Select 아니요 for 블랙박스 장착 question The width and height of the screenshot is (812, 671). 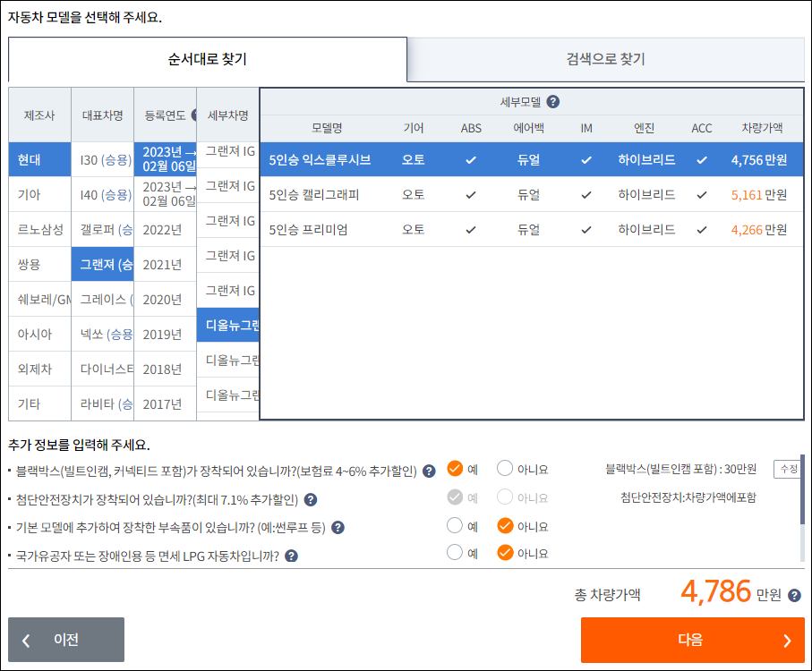click(x=505, y=469)
